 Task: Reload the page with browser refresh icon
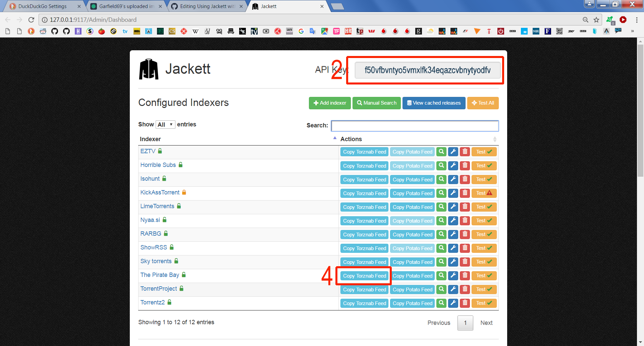pos(31,20)
